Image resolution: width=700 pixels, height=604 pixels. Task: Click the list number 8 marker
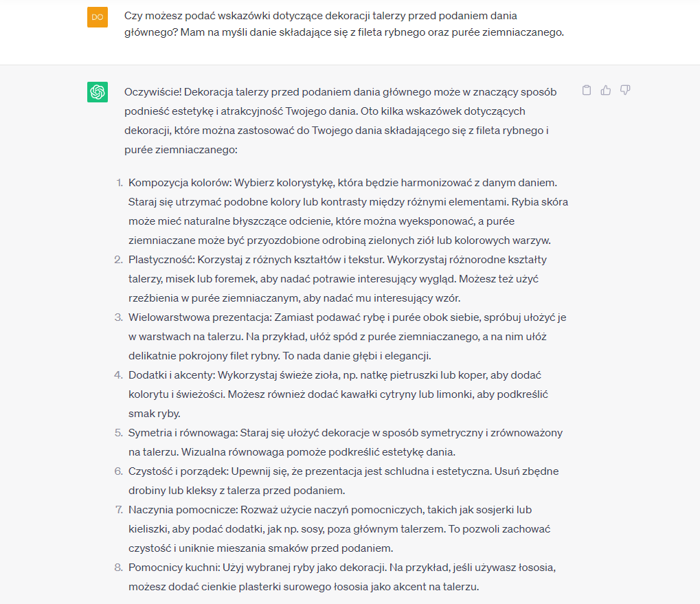(x=118, y=568)
